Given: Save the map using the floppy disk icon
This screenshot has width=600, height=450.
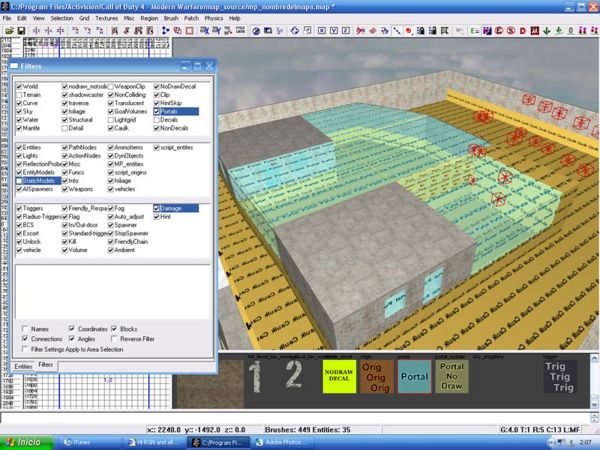Looking at the screenshot, I should [x=21, y=31].
